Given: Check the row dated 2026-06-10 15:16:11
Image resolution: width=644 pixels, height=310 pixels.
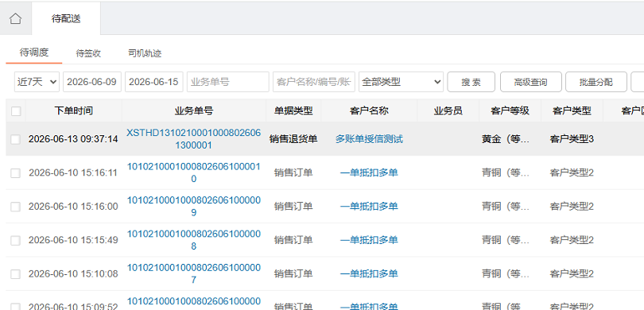Looking at the screenshot, I should [15, 172].
